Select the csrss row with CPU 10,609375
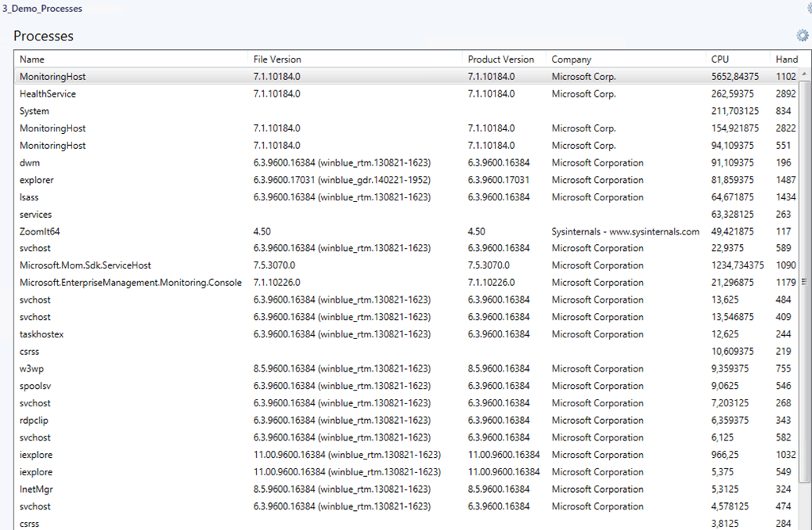 (407, 352)
